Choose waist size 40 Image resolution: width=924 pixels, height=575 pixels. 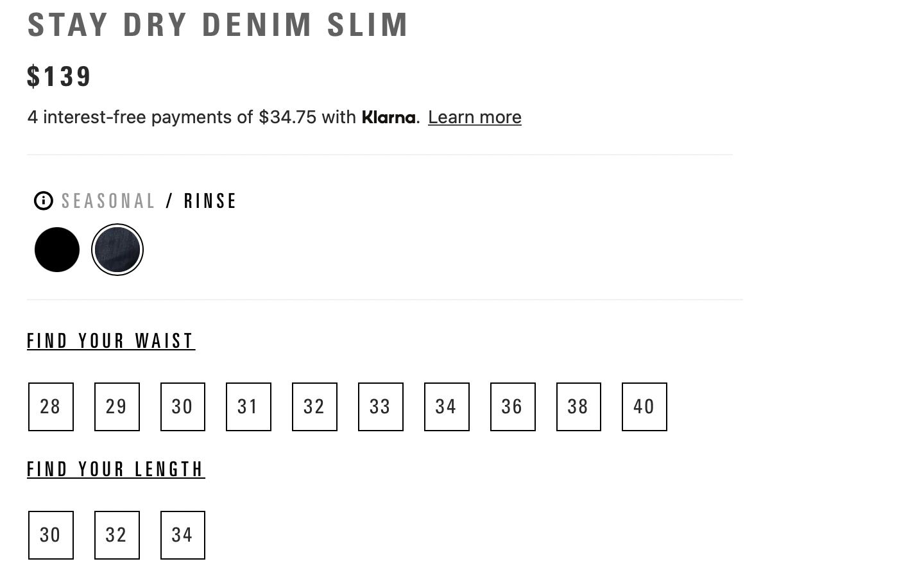point(644,407)
